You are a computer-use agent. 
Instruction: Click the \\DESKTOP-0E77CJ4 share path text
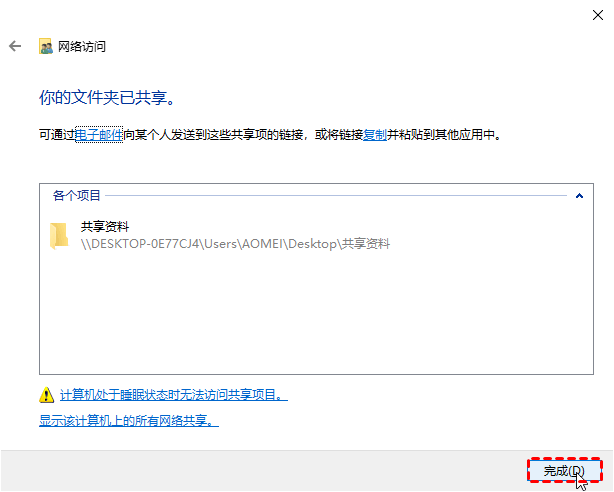point(235,244)
